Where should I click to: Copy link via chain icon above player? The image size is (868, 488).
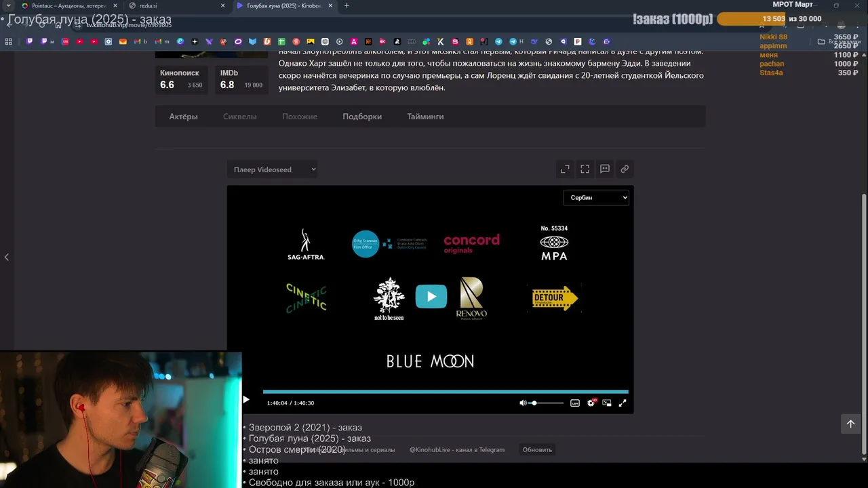click(x=625, y=169)
